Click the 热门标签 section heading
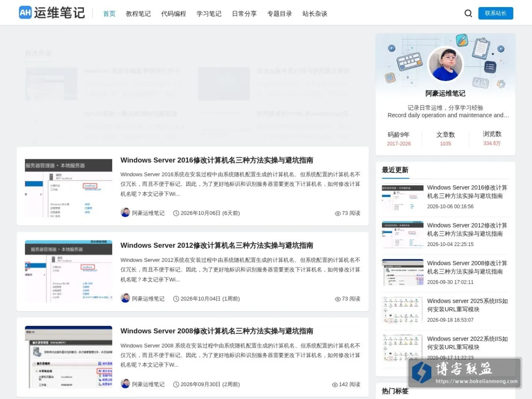This screenshot has height=399, width=532. (x=395, y=391)
